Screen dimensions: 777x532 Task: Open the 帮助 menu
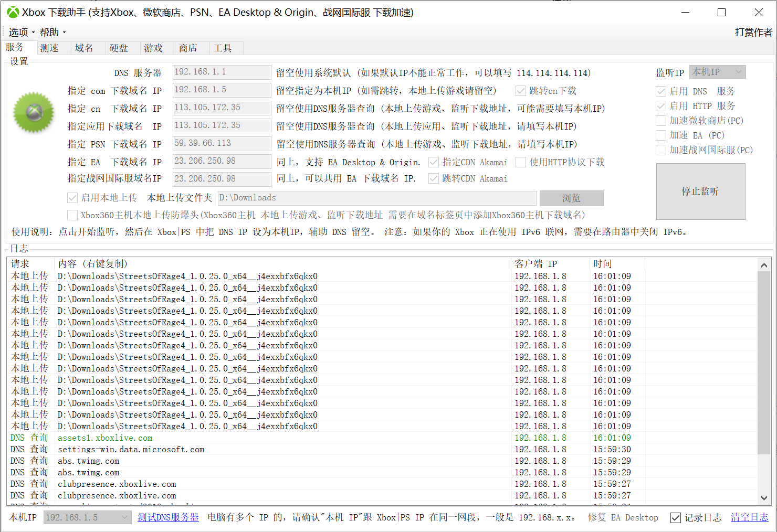[x=52, y=33]
